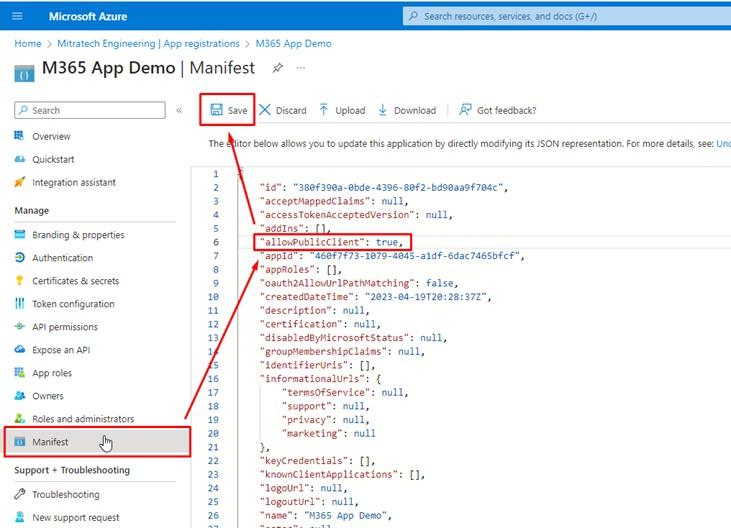Click the "name" M365 App Demo value
Viewport: 731px width, 528px height.
[345, 515]
